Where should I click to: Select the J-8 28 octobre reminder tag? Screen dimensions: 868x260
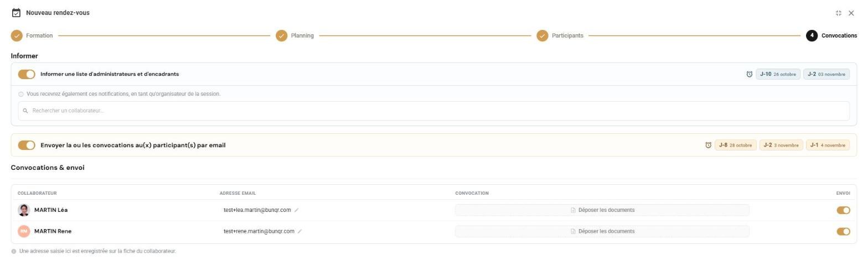click(735, 145)
